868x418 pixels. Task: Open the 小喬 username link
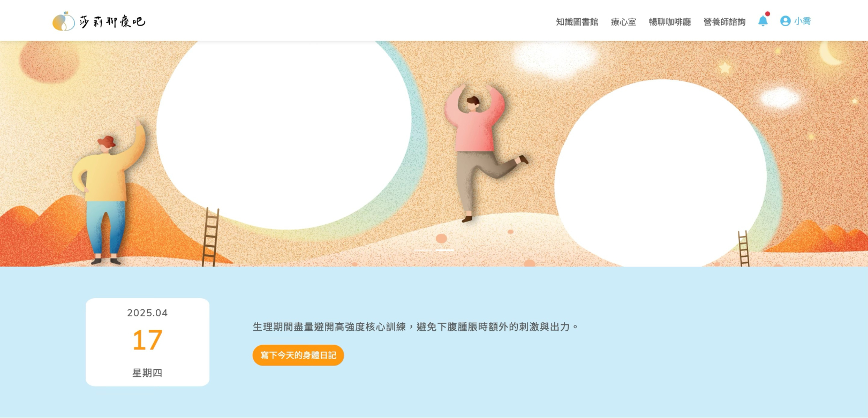802,21
